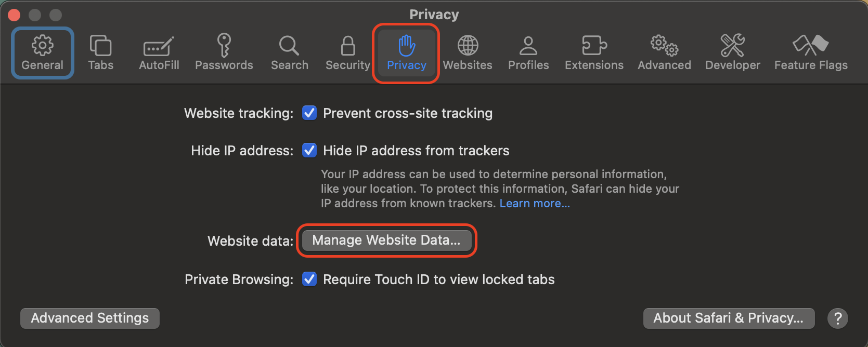
Task: Open Advanced Settings
Action: (89, 318)
